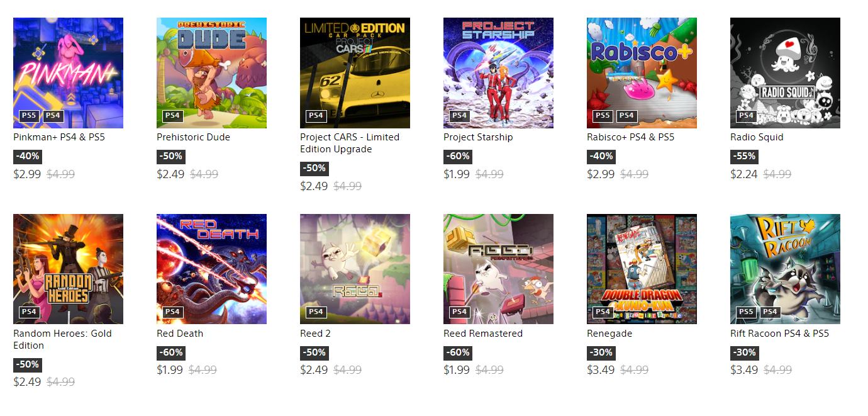Image resolution: width=868 pixels, height=416 pixels.
Task: Click the $3.49 price under Renegade
Action: click(601, 370)
